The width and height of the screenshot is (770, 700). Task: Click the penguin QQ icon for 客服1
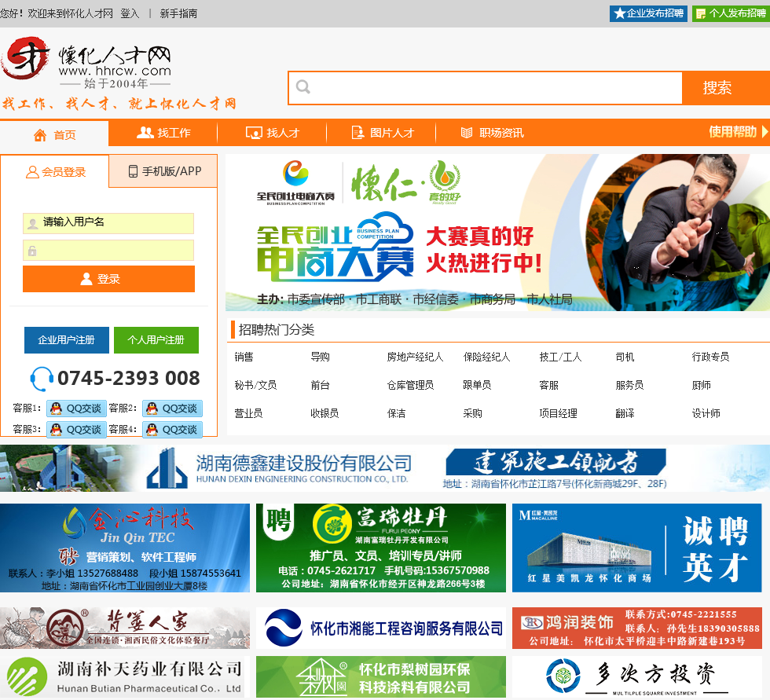tap(56, 409)
